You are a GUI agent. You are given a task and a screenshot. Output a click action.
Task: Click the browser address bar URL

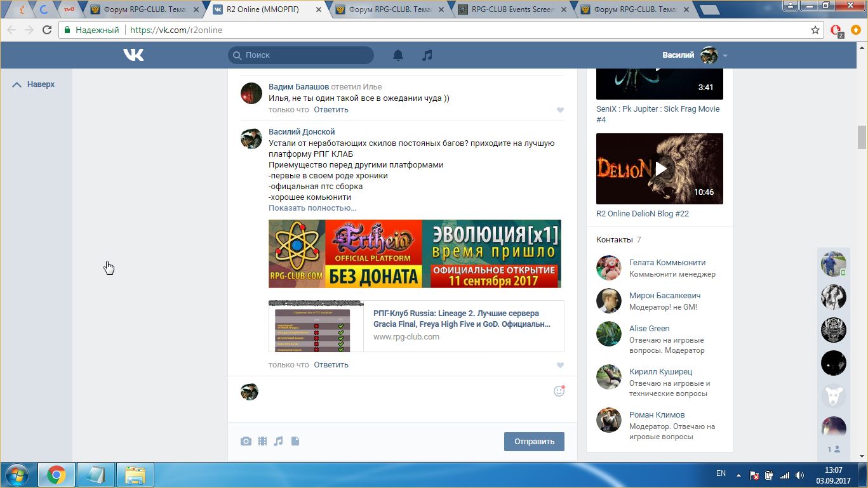(176, 30)
